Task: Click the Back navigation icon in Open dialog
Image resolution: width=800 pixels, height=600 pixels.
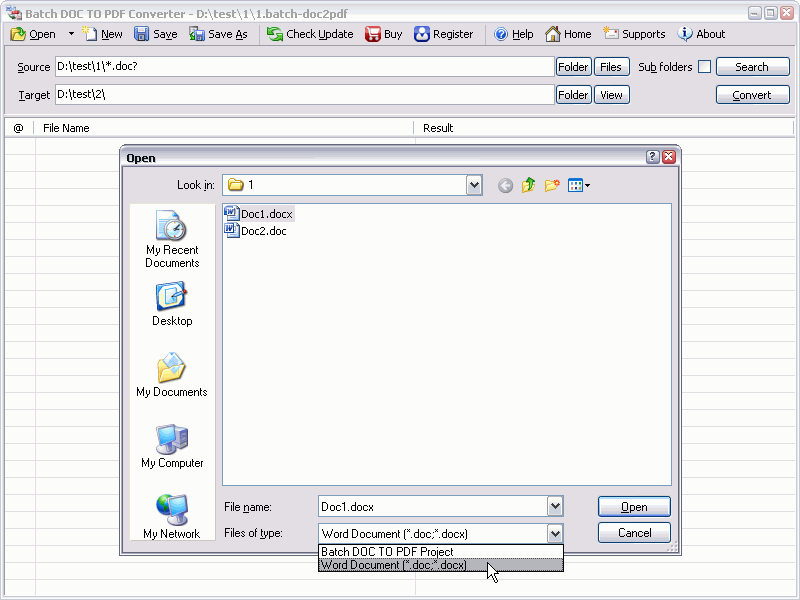Action: pos(505,186)
